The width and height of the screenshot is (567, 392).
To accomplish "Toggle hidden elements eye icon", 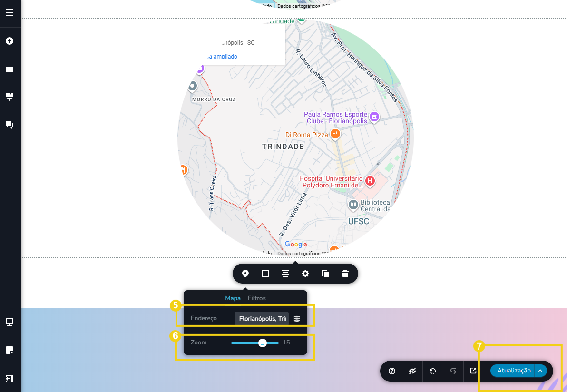I will pos(412,371).
